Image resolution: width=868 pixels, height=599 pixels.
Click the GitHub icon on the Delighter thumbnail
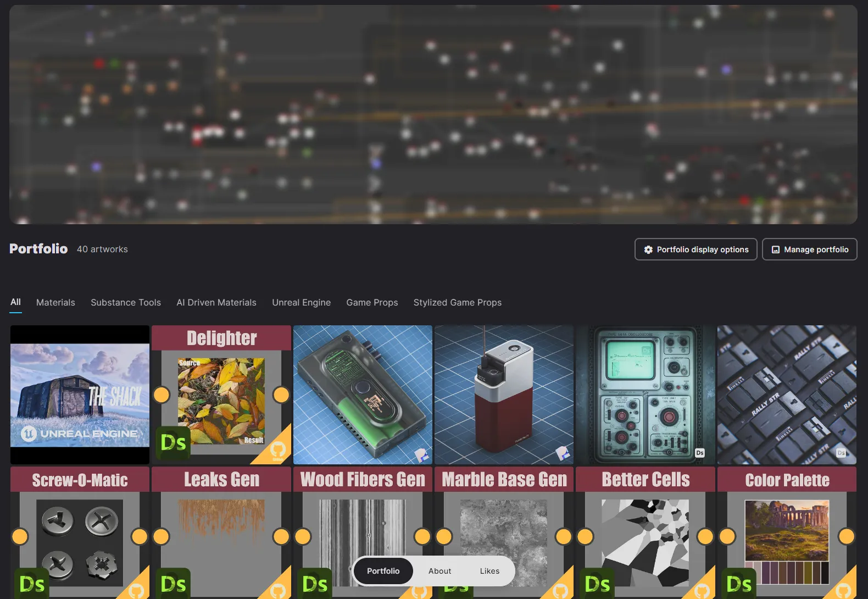278,450
